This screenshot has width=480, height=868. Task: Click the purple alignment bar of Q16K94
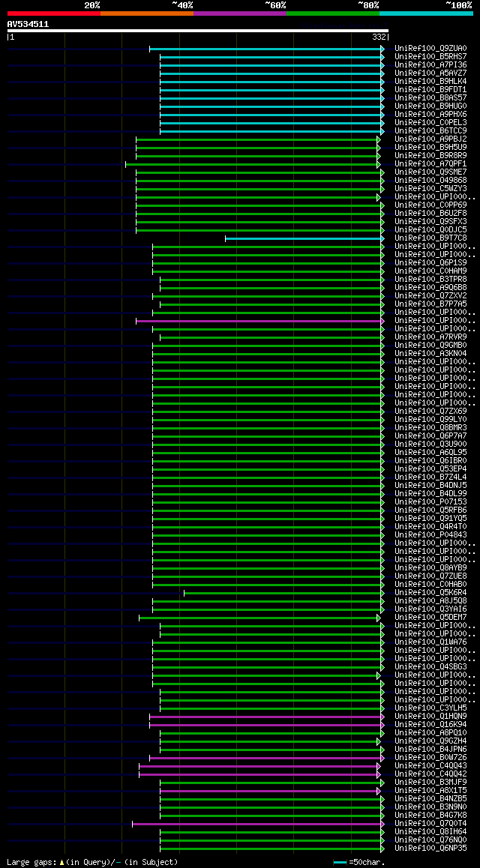coord(266,725)
